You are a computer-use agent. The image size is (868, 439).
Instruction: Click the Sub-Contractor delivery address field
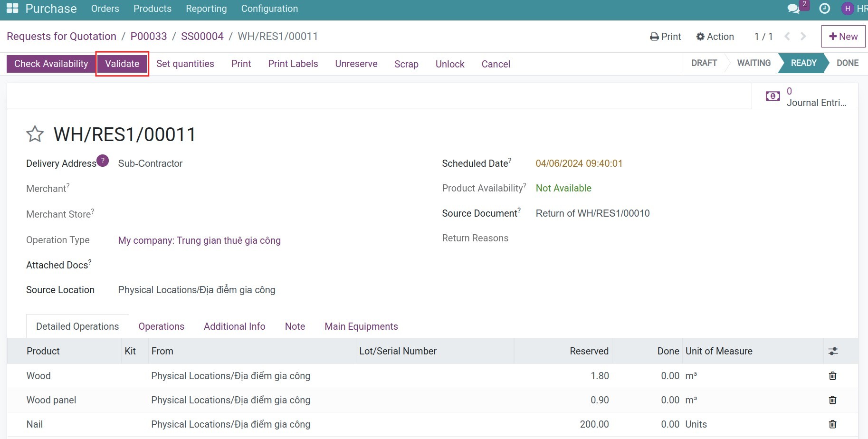(150, 163)
